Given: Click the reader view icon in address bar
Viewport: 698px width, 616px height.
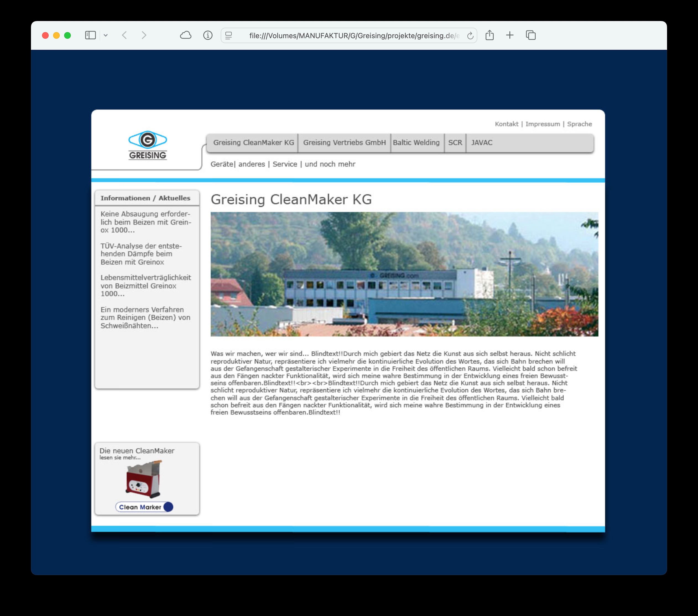Looking at the screenshot, I should coord(229,35).
